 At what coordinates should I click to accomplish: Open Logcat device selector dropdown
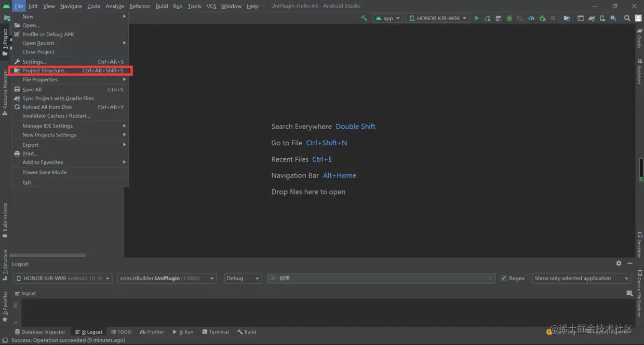click(x=62, y=278)
